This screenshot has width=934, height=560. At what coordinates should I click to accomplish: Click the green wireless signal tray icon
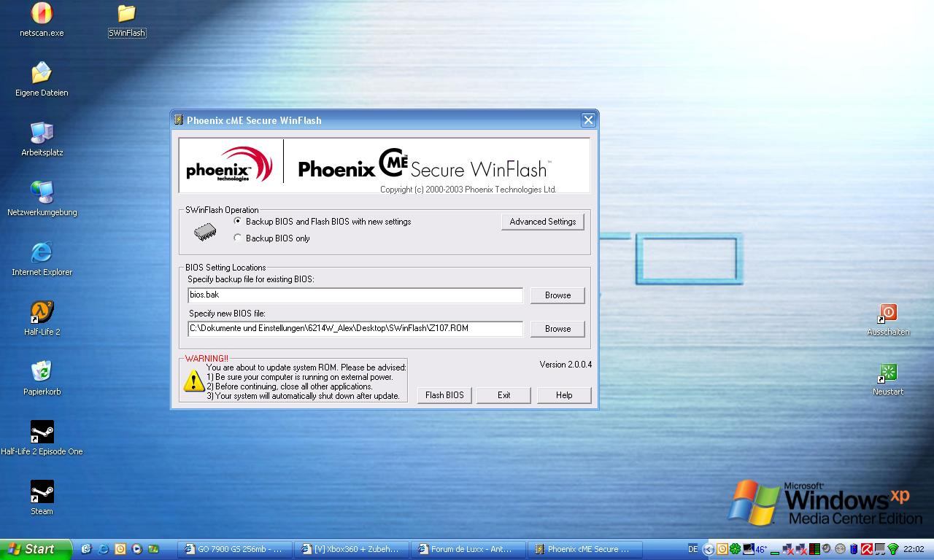pyautogui.click(x=892, y=549)
